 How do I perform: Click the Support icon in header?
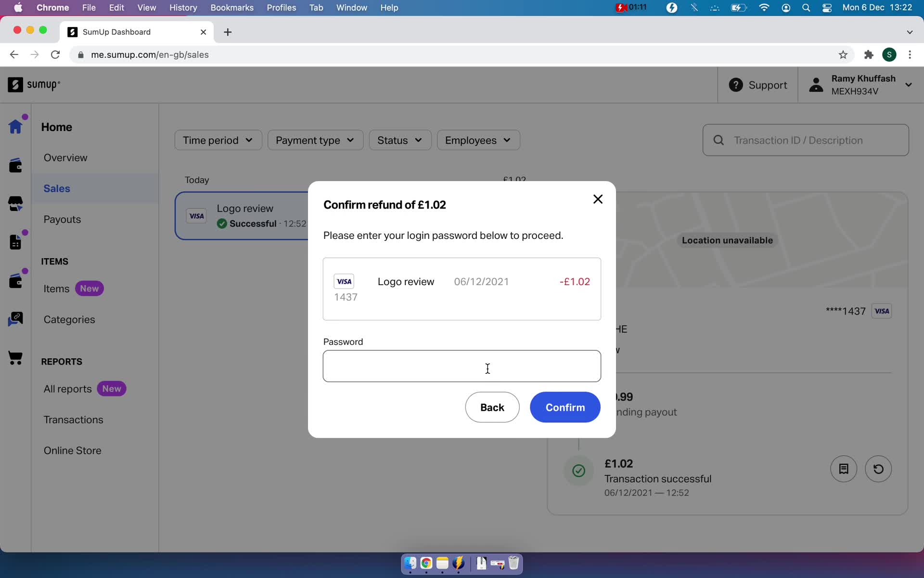(x=736, y=85)
